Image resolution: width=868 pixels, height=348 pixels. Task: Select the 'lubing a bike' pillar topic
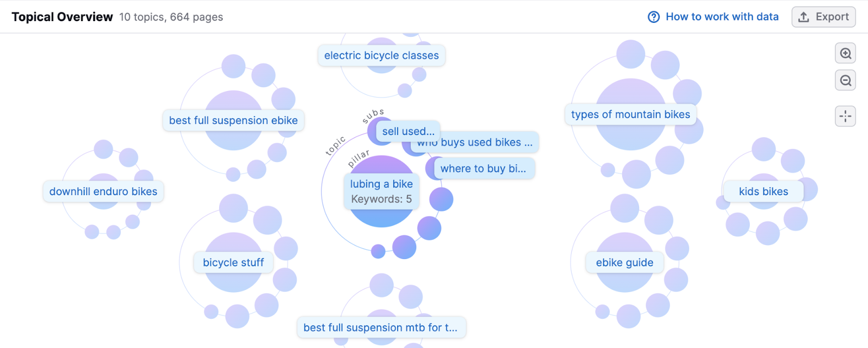pyautogui.click(x=381, y=191)
